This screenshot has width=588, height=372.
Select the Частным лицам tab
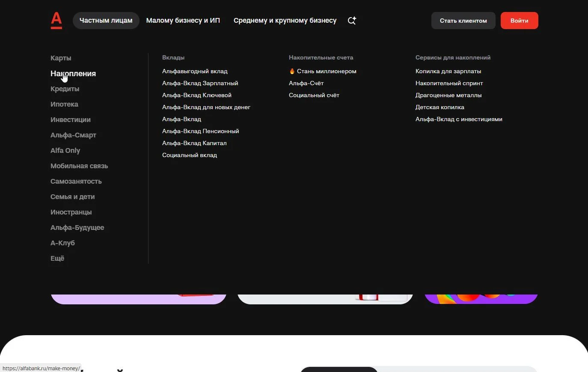[106, 21]
